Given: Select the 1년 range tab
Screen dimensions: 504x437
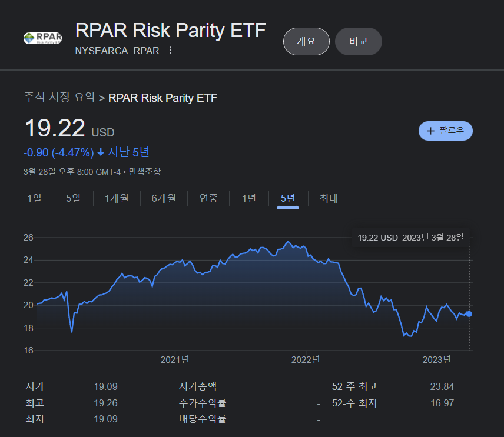Looking at the screenshot, I should [249, 198].
